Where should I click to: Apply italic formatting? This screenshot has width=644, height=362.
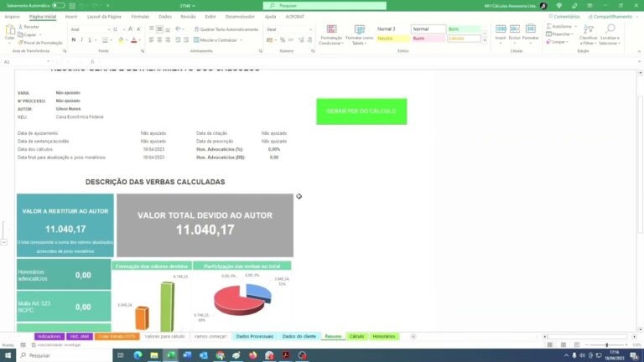(x=81, y=40)
